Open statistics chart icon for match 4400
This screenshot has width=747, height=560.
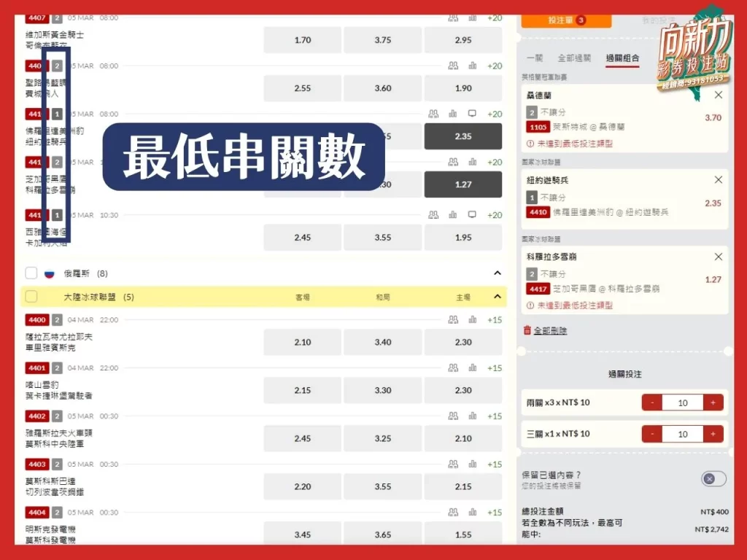(473, 320)
